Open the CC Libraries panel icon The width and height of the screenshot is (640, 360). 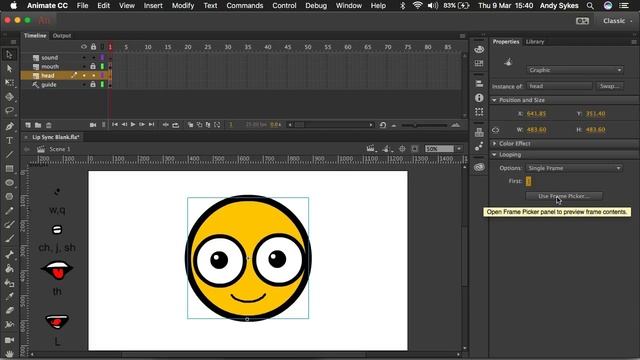click(x=479, y=167)
